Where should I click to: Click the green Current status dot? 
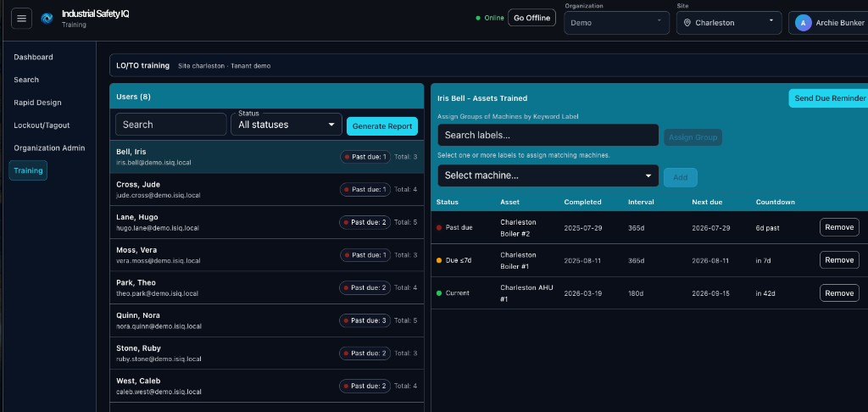pos(440,293)
